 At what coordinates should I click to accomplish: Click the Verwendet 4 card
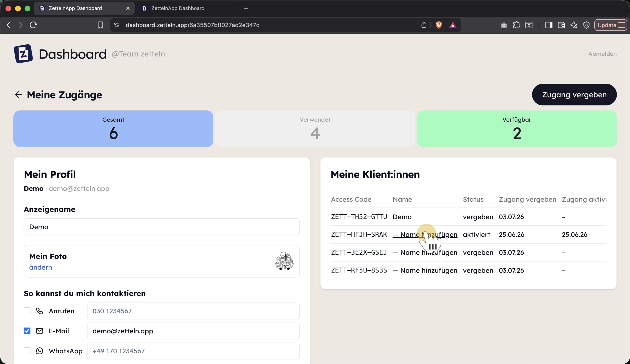(x=315, y=129)
